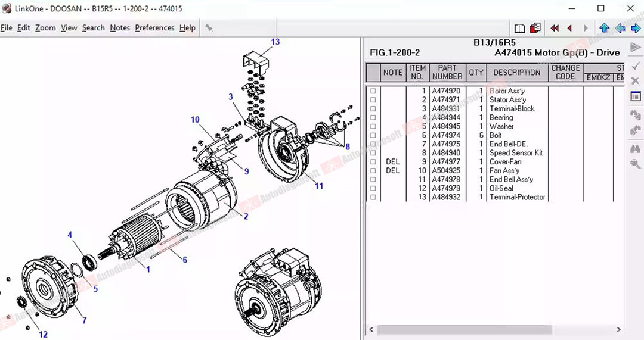The width and height of the screenshot is (644, 340).
Task: Click the pin icon beside Help menu
Action: pos(209,28)
